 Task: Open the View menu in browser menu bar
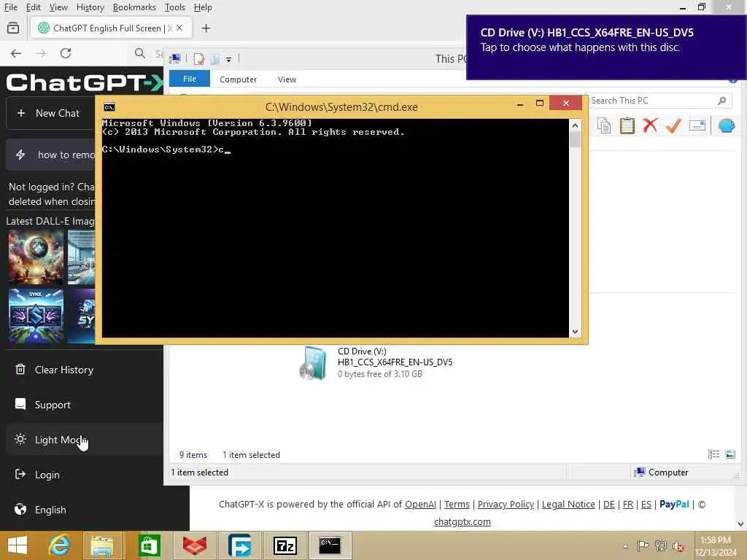(58, 7)
